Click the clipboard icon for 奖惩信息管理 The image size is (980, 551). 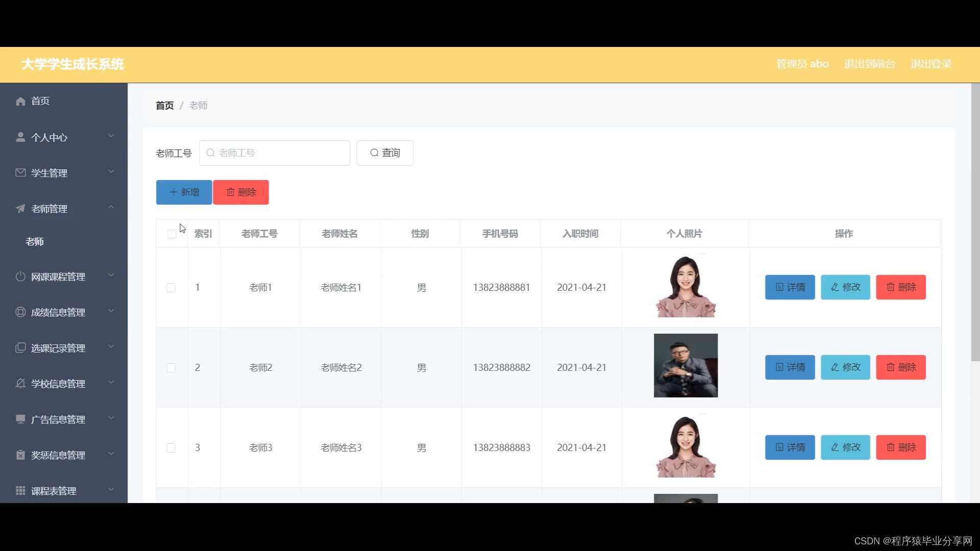click(20, 455)
